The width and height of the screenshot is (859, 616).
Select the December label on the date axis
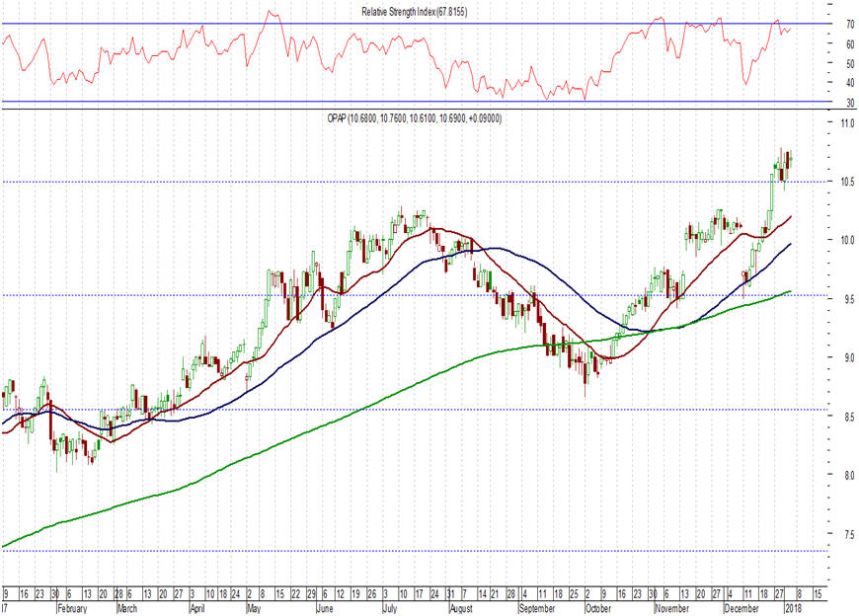tap(742, 608)
